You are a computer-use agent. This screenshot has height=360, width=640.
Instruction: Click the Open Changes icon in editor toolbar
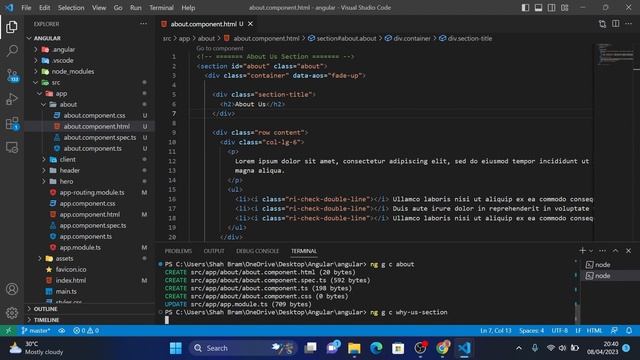(x=602, y=24)
